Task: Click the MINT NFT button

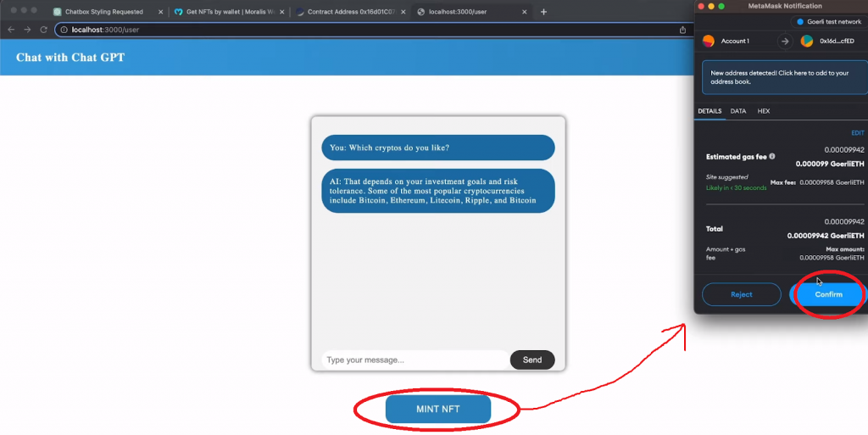Action: 438,409
